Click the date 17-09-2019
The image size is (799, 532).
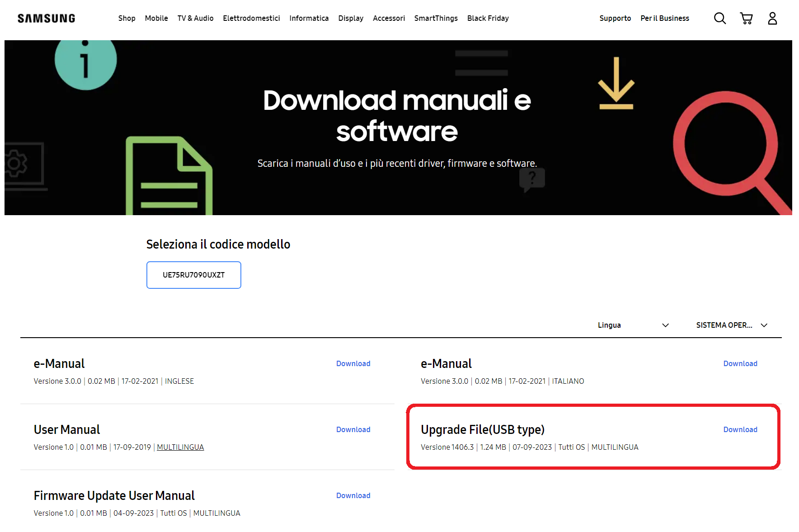(x=132, y=447)
